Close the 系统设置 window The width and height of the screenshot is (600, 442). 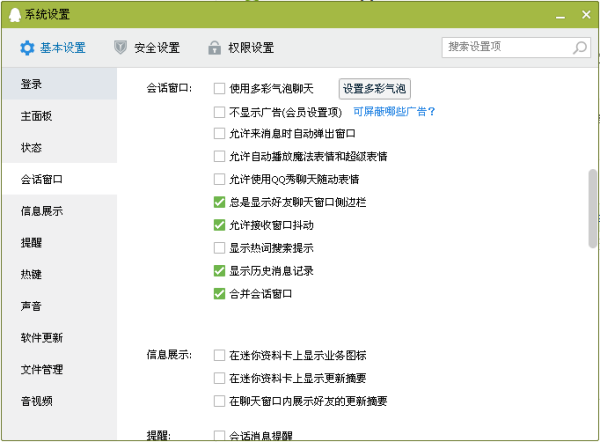pyautogui.click(x=586, y=15)
